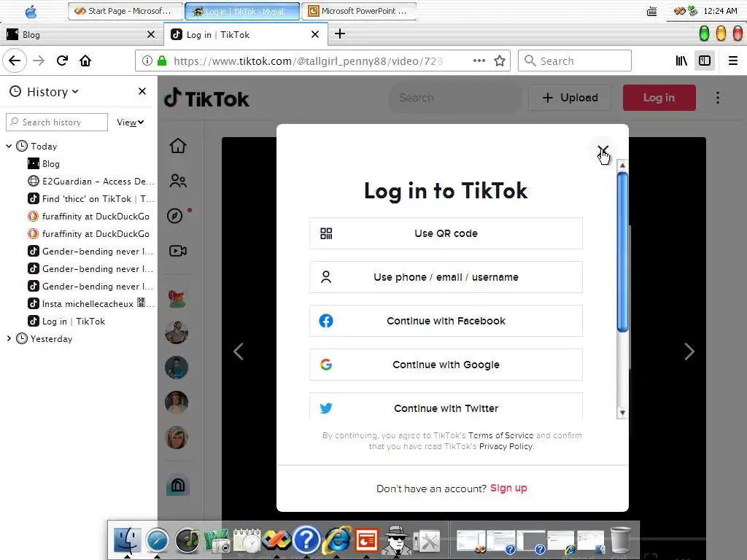Focus the browser Search box
This screenshot has width=747, height=560.
(x=575, y=61)
